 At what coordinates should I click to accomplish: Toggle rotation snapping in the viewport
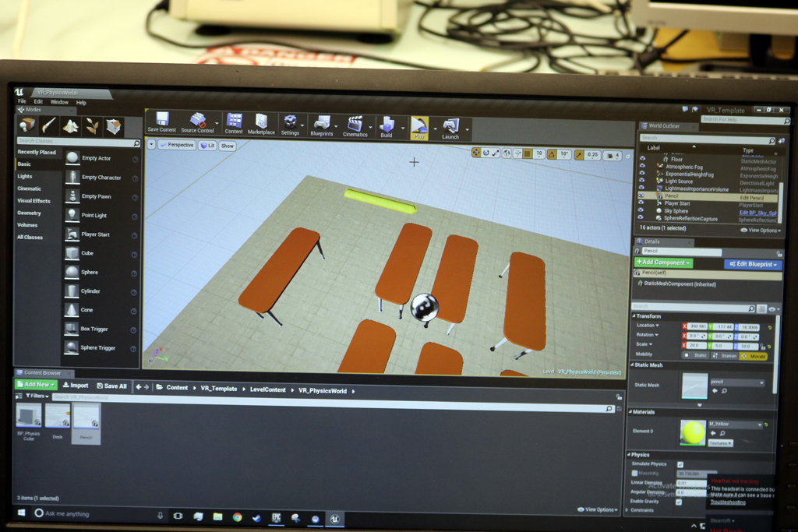(x=553, y=155)
